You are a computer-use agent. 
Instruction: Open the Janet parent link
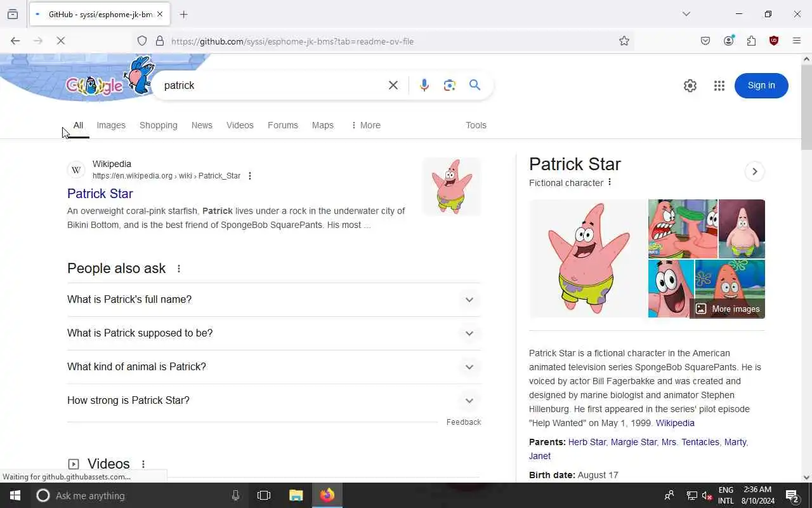pos(540,456)
